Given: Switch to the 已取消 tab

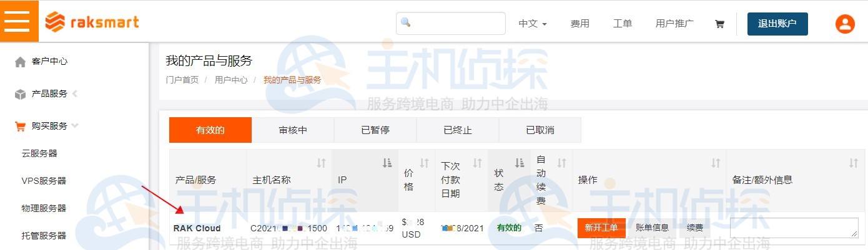Looking at the screenshot, I should coord(540,130).
